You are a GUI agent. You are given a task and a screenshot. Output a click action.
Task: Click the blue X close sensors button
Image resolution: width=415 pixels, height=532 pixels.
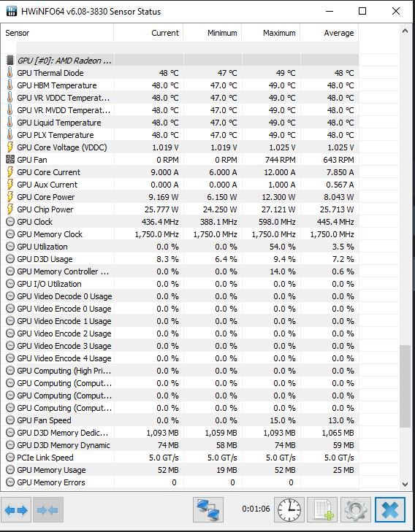(x=390, y=509)
